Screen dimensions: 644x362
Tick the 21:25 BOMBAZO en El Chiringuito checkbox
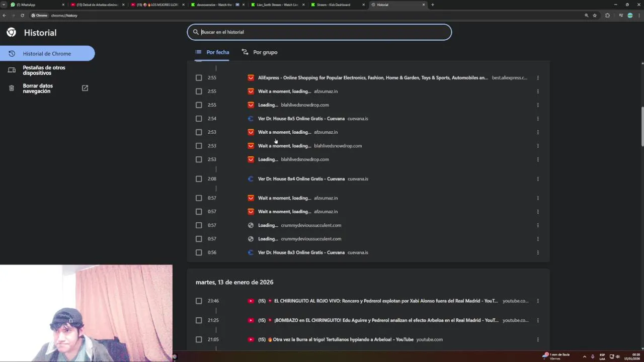coord(199,320)
